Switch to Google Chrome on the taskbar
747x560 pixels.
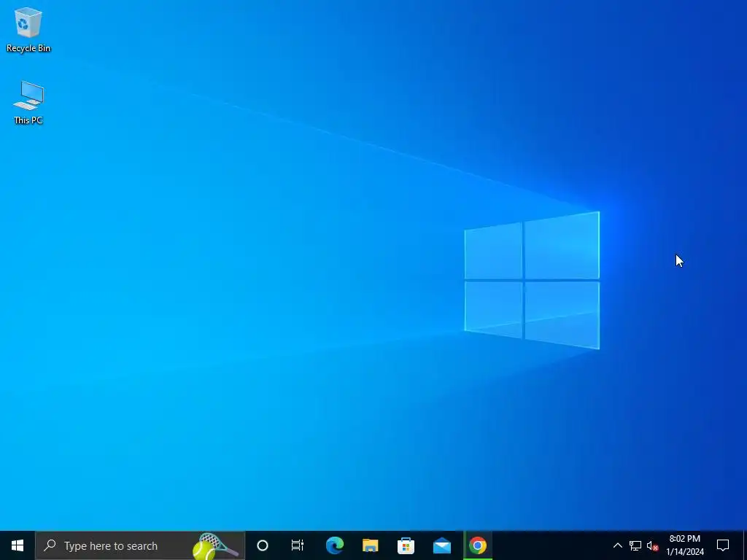click(x=478, y=545)
